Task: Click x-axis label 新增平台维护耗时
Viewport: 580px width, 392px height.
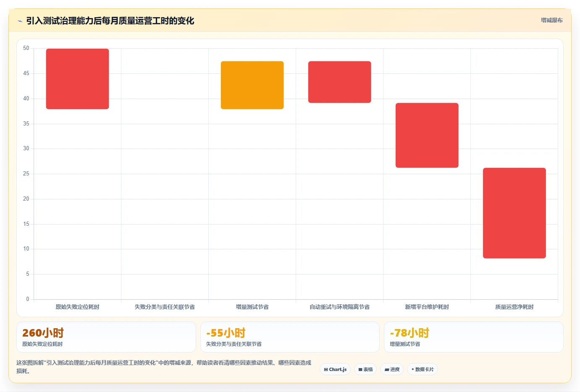Action: click(x=427, y=307)
